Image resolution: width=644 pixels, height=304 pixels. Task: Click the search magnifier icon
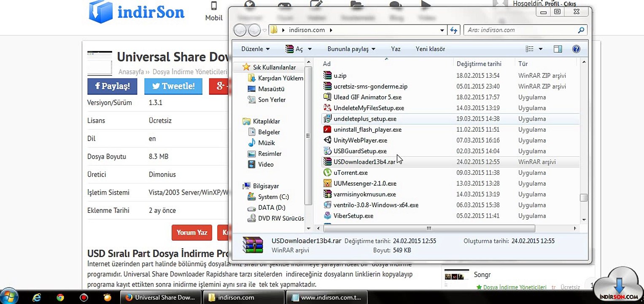click(581, 30)
